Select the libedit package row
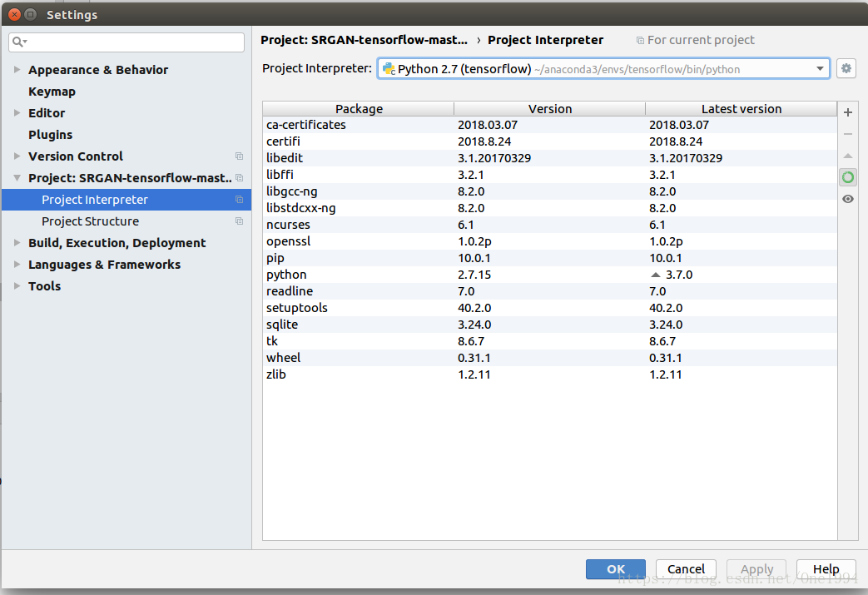Image resolution: width=868 pixels, height=595 pixels. click(x=550, y=158)
